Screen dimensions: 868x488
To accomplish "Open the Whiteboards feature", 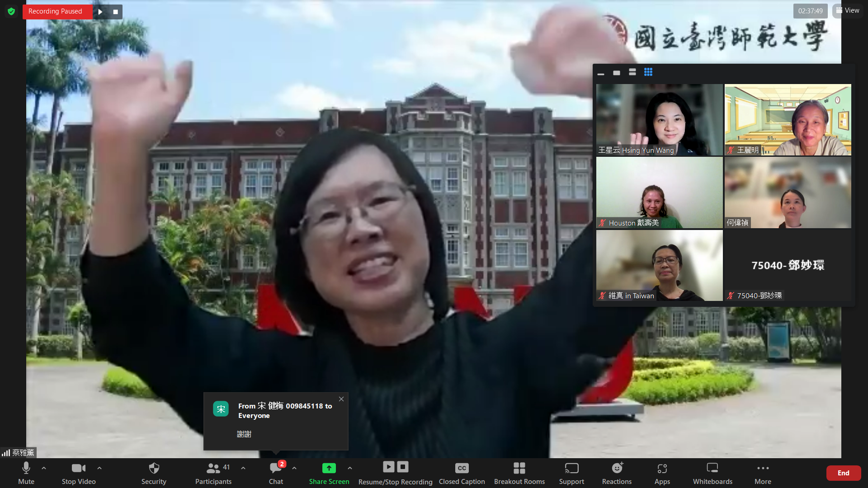I will 712,472.
